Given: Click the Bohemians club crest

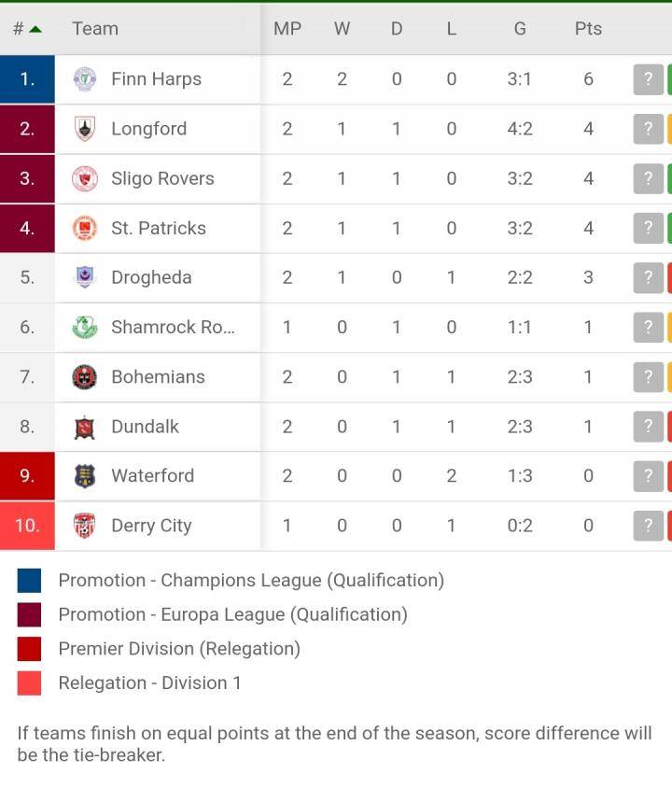Looking at the screenshot, I should 85,377.
